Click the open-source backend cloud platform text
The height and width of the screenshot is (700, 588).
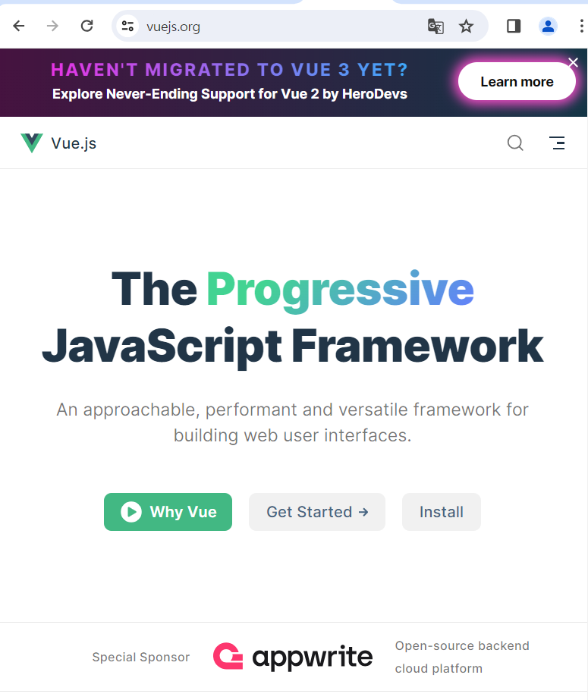click(462, 657)
